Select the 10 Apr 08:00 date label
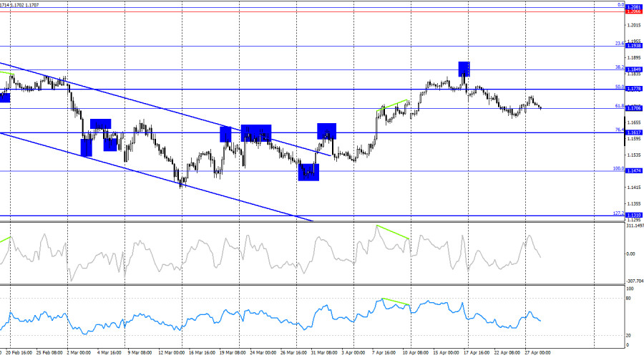The width and height of the screenshot is (644, 358). click(416, 353)
